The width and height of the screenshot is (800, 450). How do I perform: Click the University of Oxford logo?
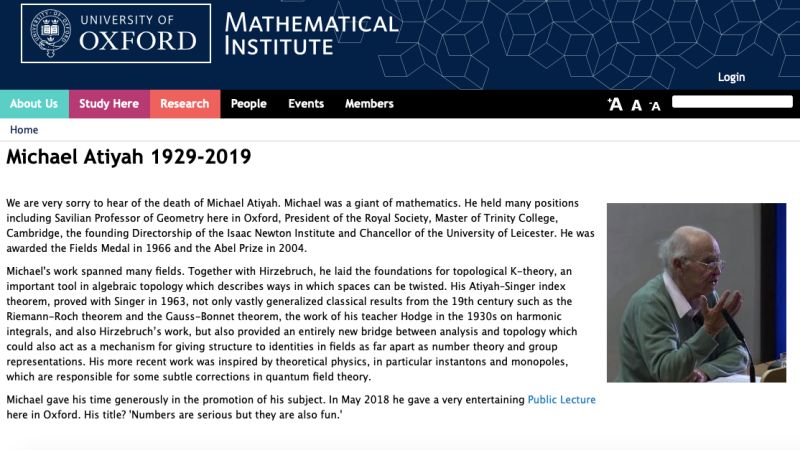click(x=116, y=33)
